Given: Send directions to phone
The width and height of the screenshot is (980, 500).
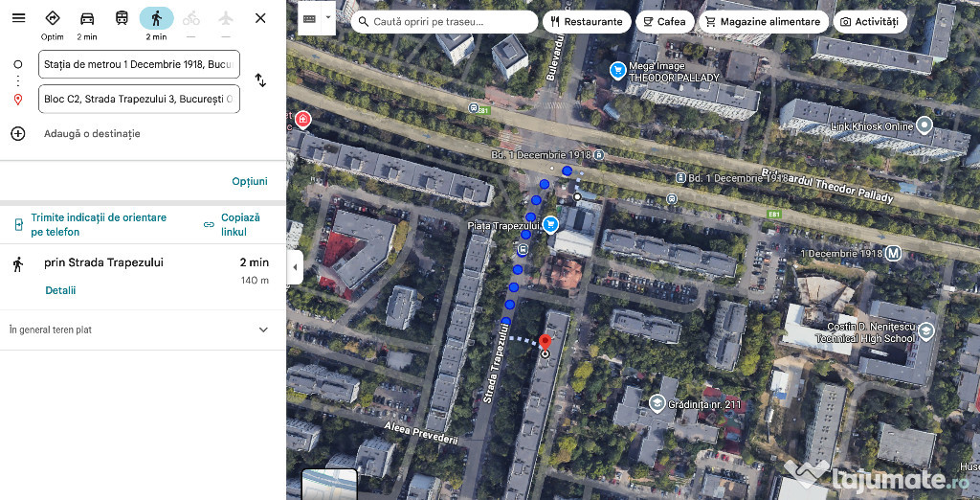Looking at the screenshot, I should pyautogui.click(x=90, y=225).
